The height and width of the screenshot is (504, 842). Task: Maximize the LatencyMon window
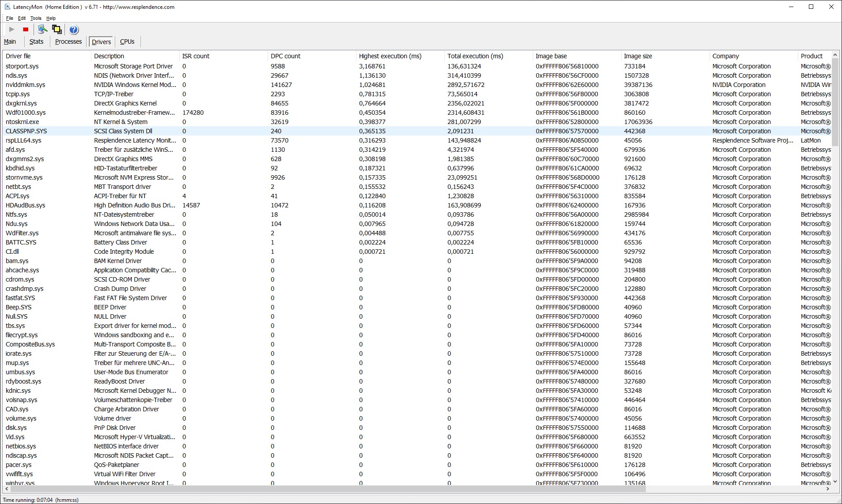[x=811, y=7]
